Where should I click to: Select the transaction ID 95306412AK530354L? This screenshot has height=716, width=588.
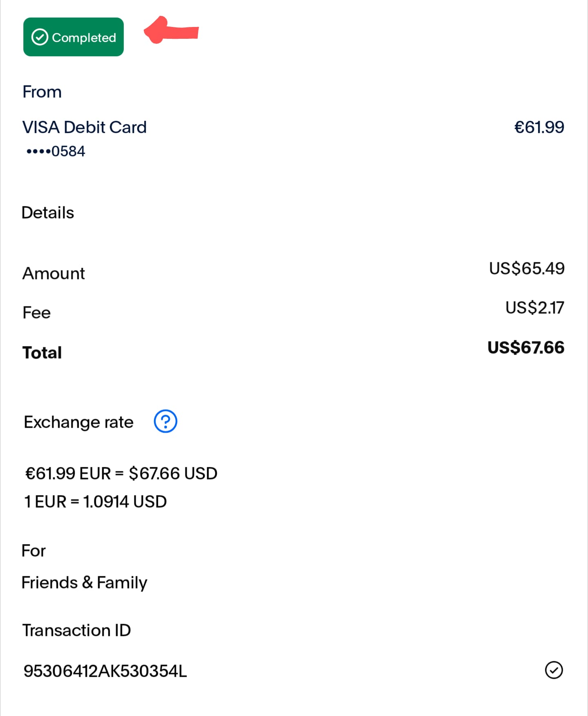[x=105, y=671]
